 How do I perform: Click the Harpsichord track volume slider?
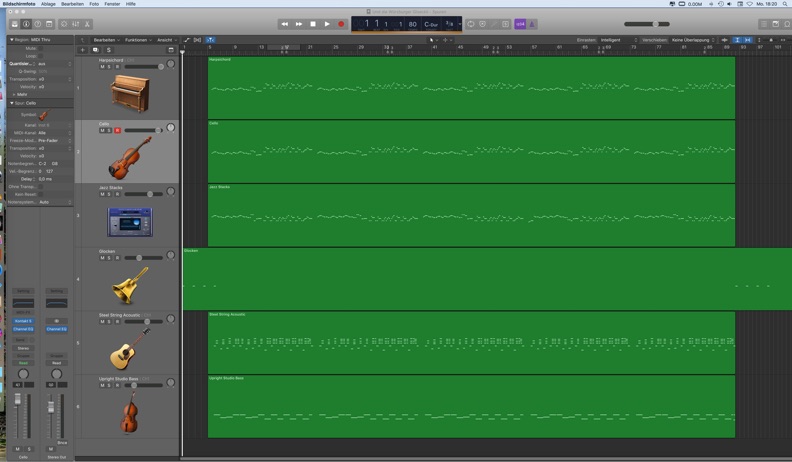pos(144,67)
